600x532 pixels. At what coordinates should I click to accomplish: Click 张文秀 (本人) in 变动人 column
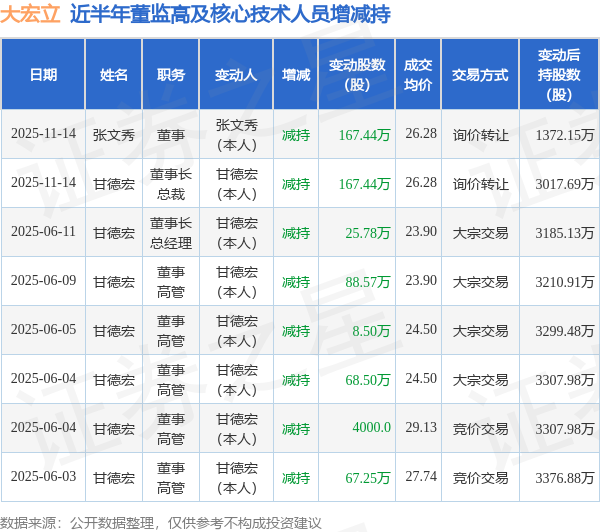[236, 135]
